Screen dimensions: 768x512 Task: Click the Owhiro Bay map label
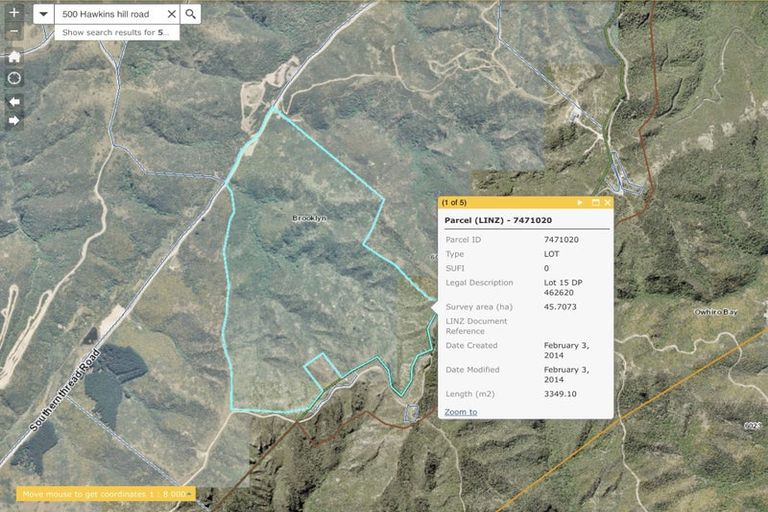pyautogui.click(x=715, y=312)
